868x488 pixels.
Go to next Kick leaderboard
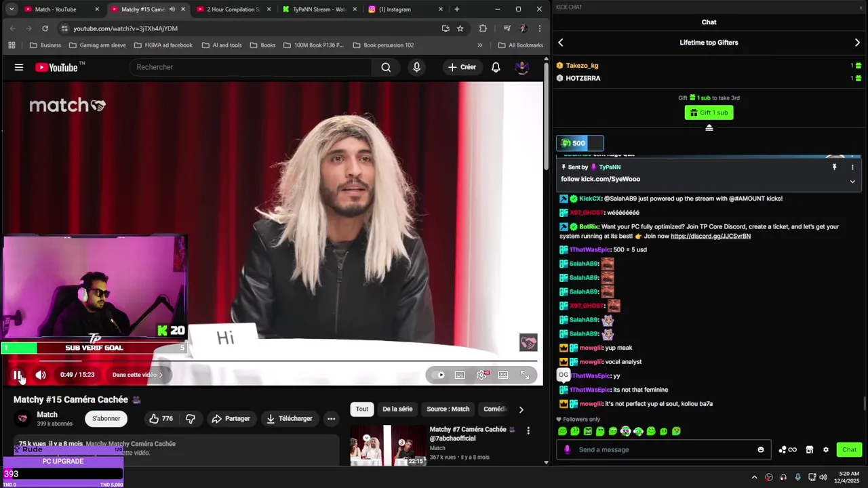coord(857,43)
